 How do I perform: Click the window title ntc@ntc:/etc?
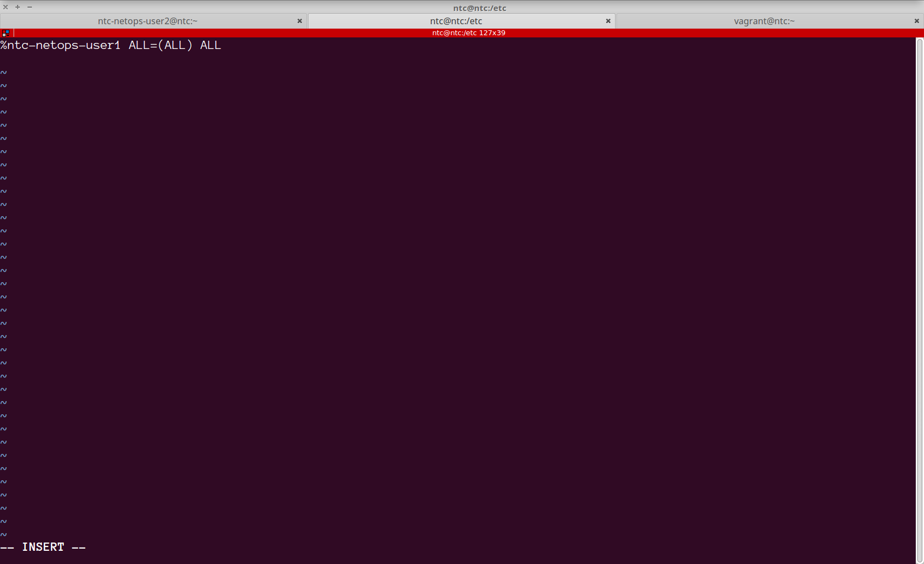pyautogui.click(x=480, y=8)
